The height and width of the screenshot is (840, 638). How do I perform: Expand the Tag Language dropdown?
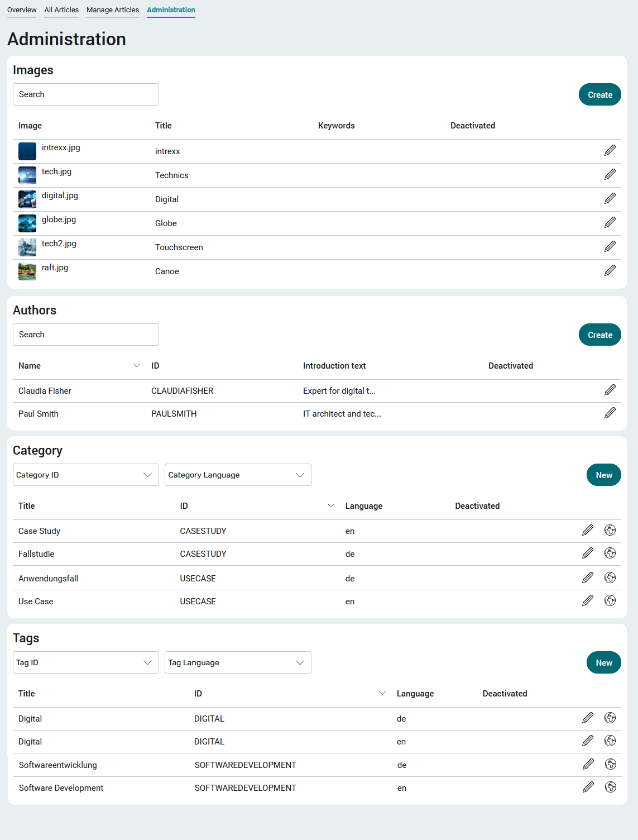point(238,662)
